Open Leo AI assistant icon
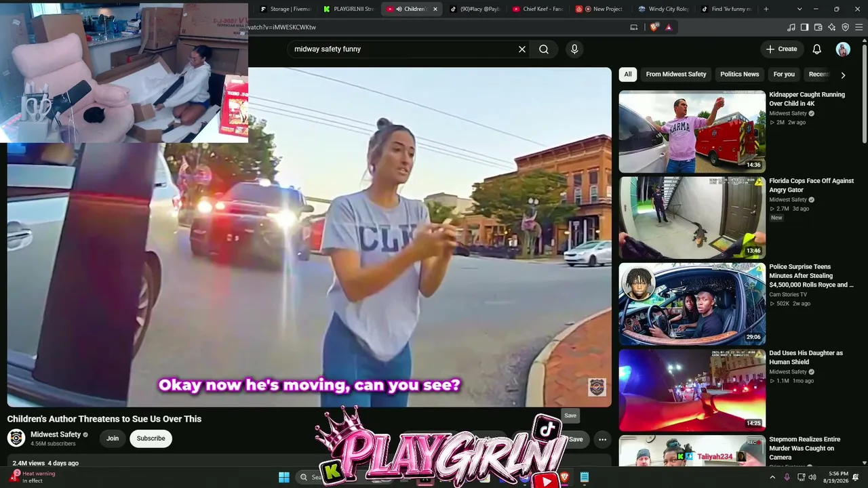 pyautogui.click(x=832, y=27)
